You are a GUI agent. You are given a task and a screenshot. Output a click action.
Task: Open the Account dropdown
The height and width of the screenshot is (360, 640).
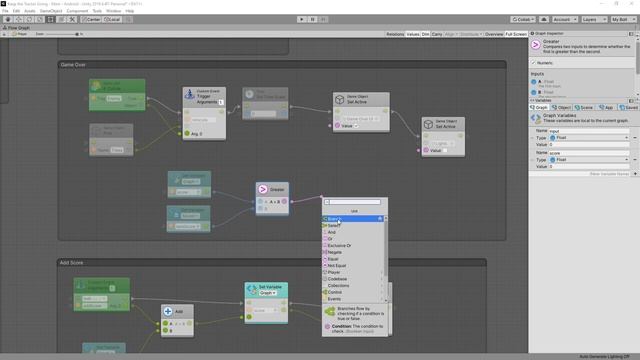[564, 19]
